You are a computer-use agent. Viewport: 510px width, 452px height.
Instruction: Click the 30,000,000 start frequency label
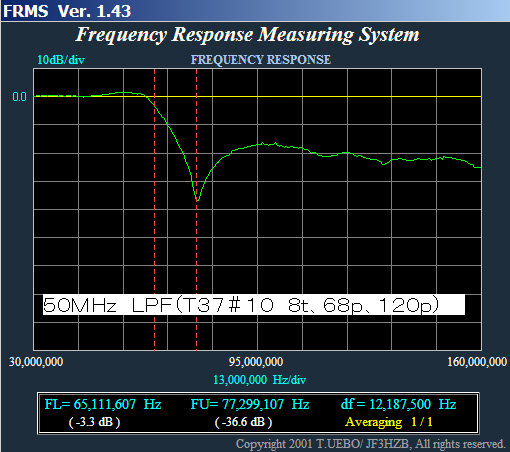(x=36, y=362)
